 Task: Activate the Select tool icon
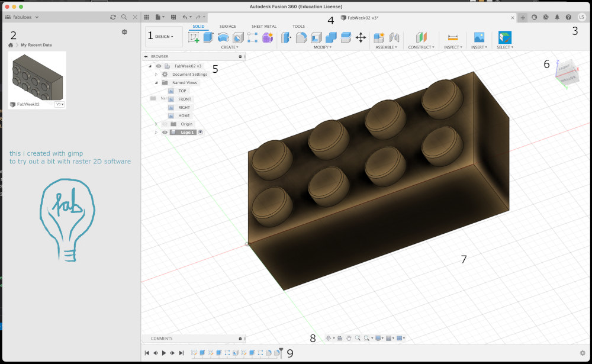(505, 37)
